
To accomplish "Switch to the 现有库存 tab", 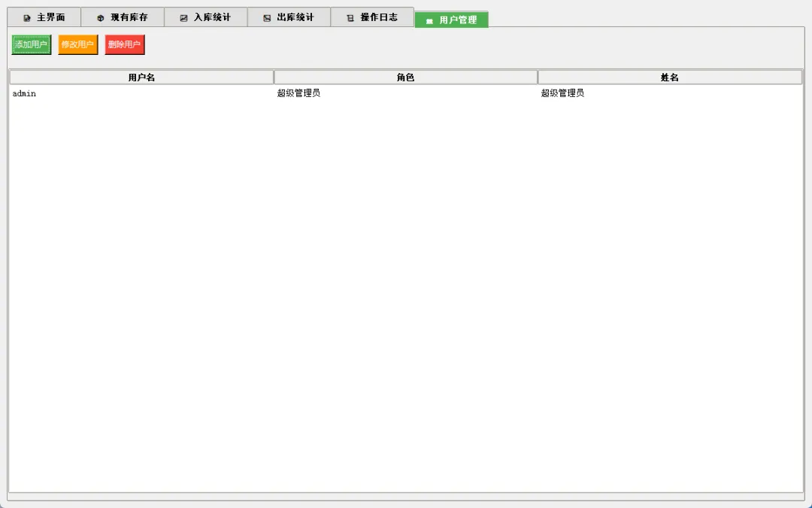I will [x=123, y=17].
